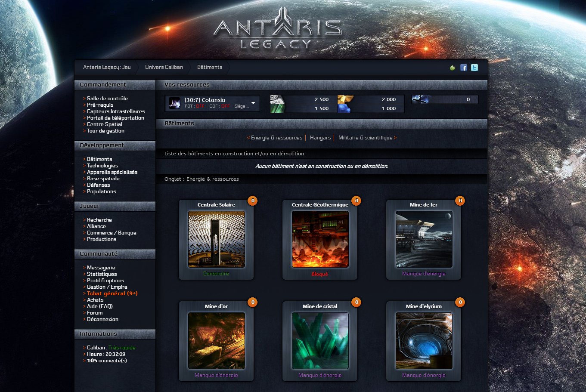Open Messagerie in Communauté menu
This screenshot has width=586, height=392.
coord(101,268)
